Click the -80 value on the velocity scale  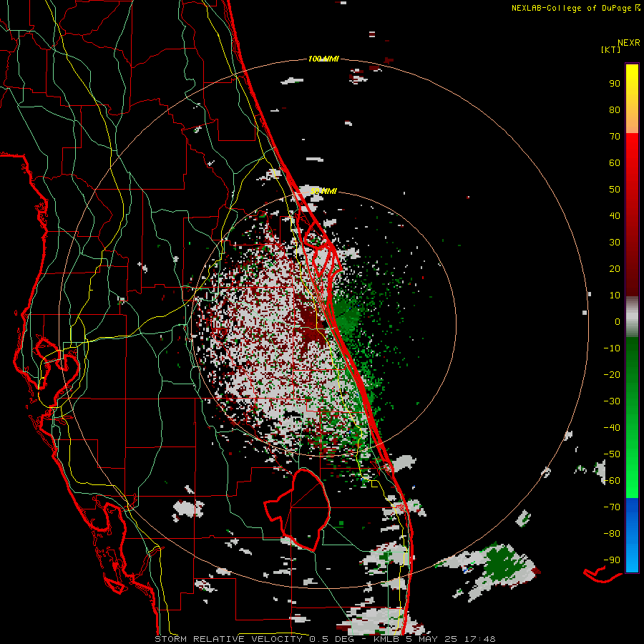[612, 534]
